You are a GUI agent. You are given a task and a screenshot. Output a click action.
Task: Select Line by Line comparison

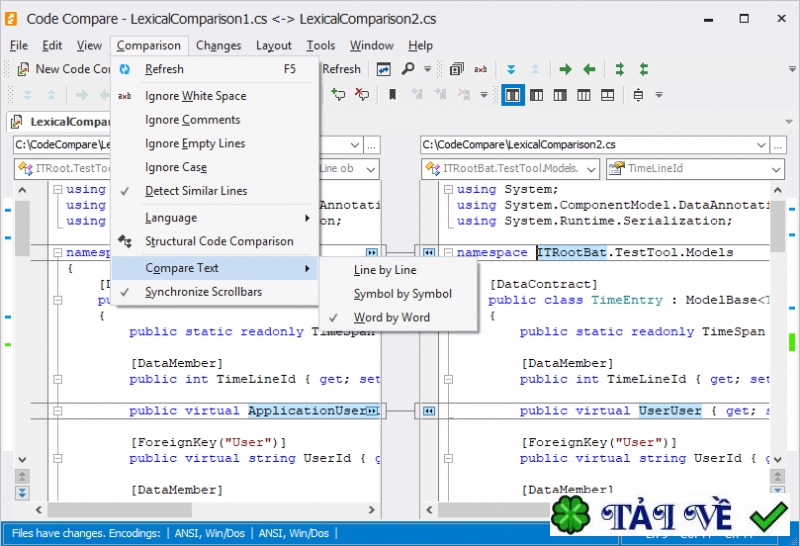pyautogui.click(x=385, y=270)
